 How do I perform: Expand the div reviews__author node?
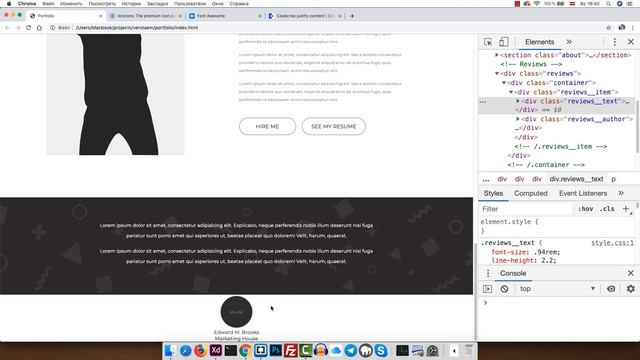point(518,119)
